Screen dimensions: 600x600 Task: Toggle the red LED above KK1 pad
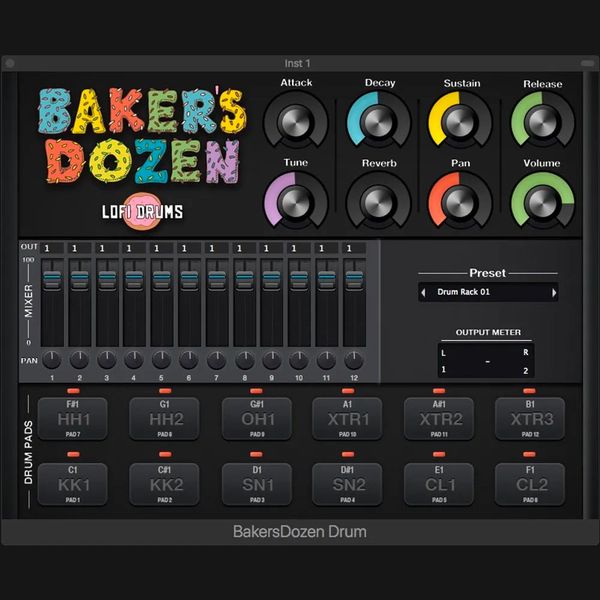click(73, 454)
